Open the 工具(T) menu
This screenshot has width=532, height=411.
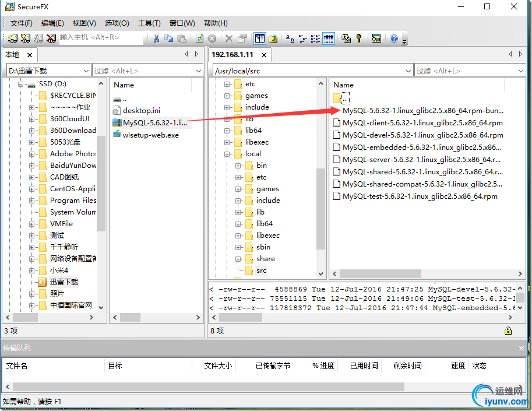149,23
